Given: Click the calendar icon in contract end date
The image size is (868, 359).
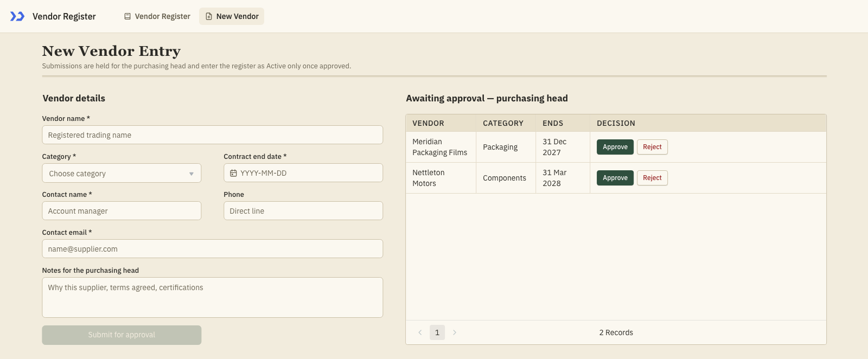Looking at the screenshot, I should point(233,173).
